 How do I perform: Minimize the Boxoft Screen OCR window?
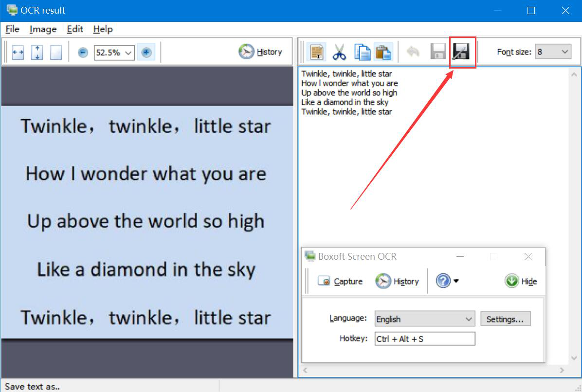(460, 256)
